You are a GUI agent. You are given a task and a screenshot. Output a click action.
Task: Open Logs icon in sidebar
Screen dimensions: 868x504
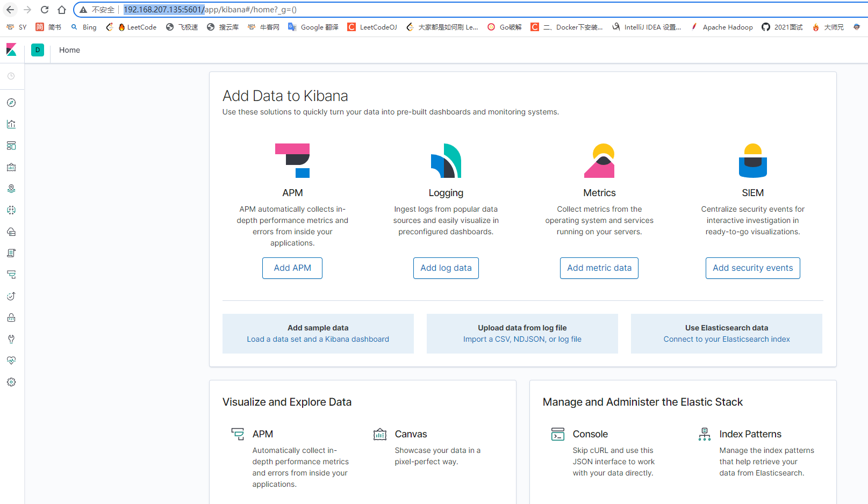pos(11,253)
